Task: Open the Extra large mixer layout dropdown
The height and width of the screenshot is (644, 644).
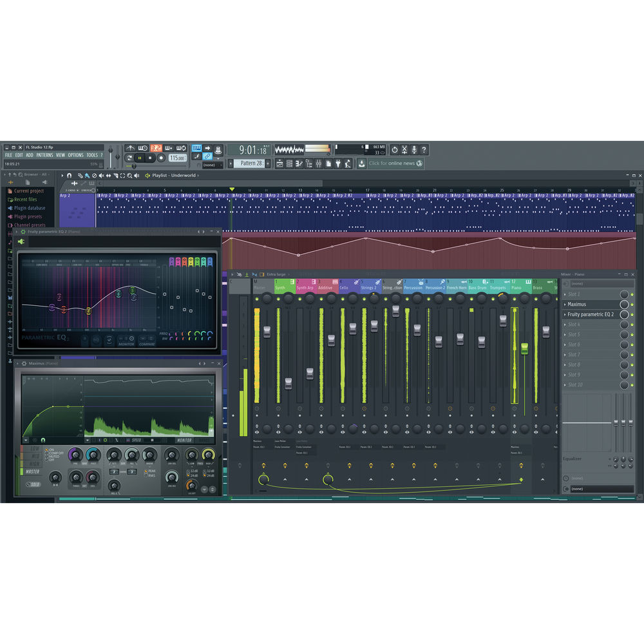Action: [276, 274]
